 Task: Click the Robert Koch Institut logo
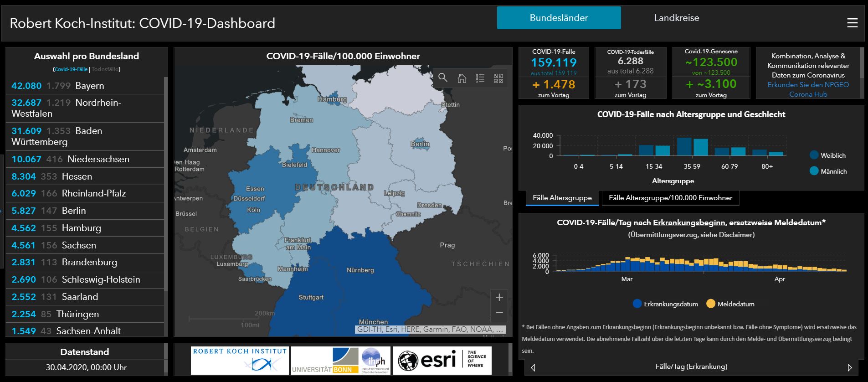pyautogui.click(x=240, y=361)
